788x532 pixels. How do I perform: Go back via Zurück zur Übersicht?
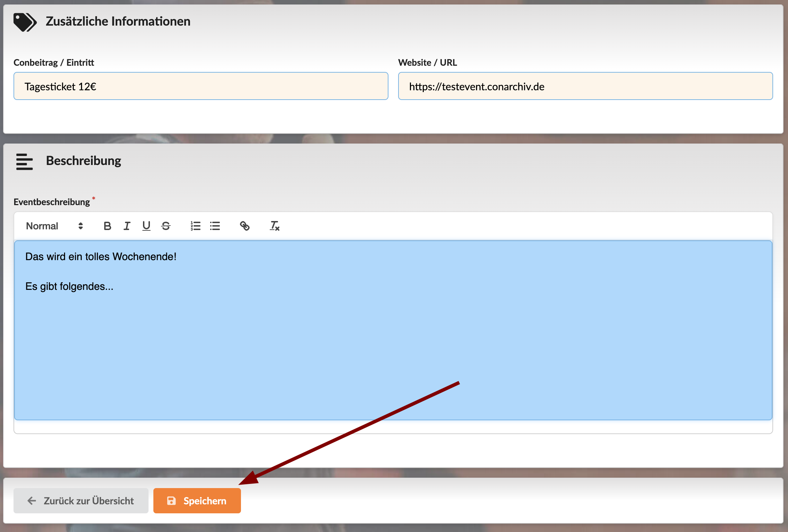(x=81, y=501)
